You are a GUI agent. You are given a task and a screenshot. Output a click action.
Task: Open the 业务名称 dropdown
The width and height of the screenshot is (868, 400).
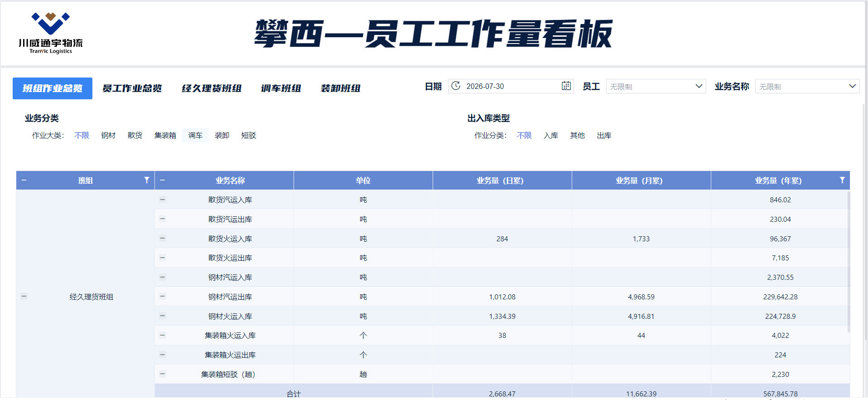point(807,86)
